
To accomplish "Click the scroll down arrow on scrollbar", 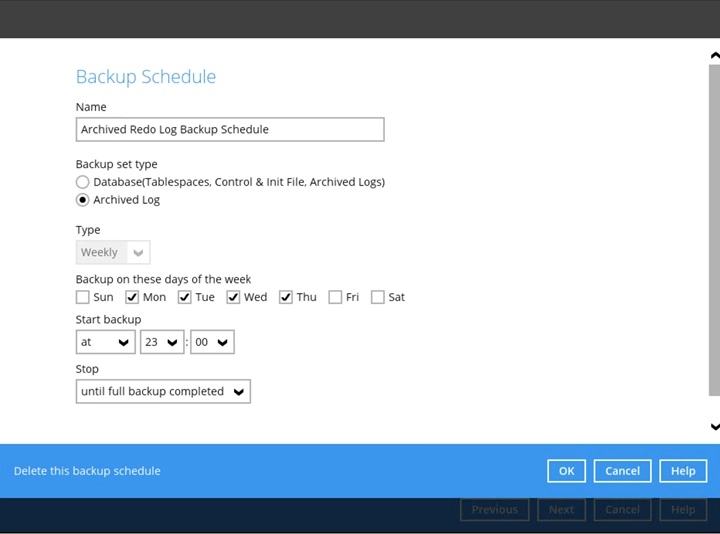I will click(x=714, y=427).
